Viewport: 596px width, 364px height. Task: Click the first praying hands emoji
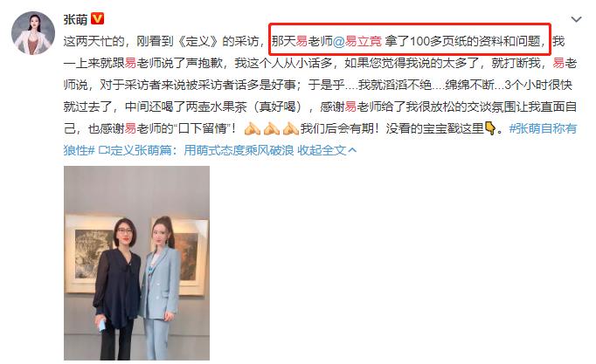tap(253, 128)
